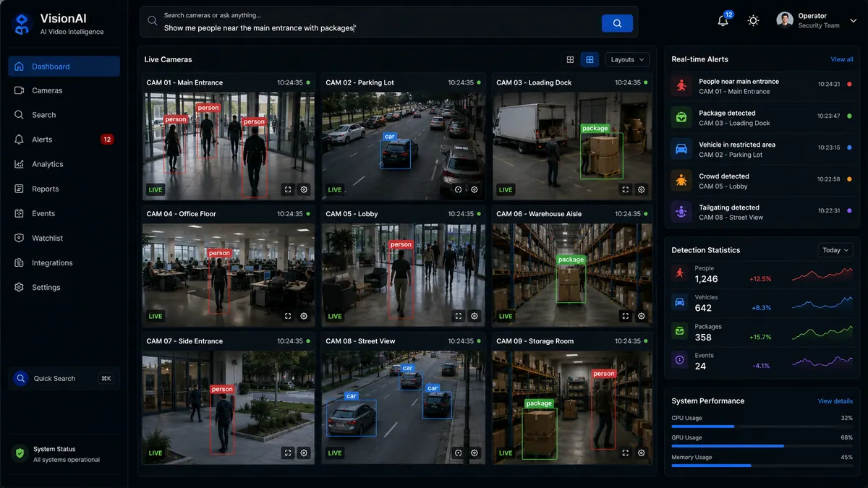Open Watchlist in the sidebar
This screenshot has width=868, height=488.
[64, 238]
